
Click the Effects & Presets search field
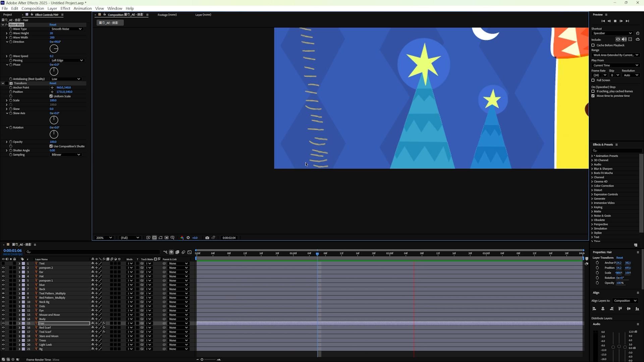point(617,150)
